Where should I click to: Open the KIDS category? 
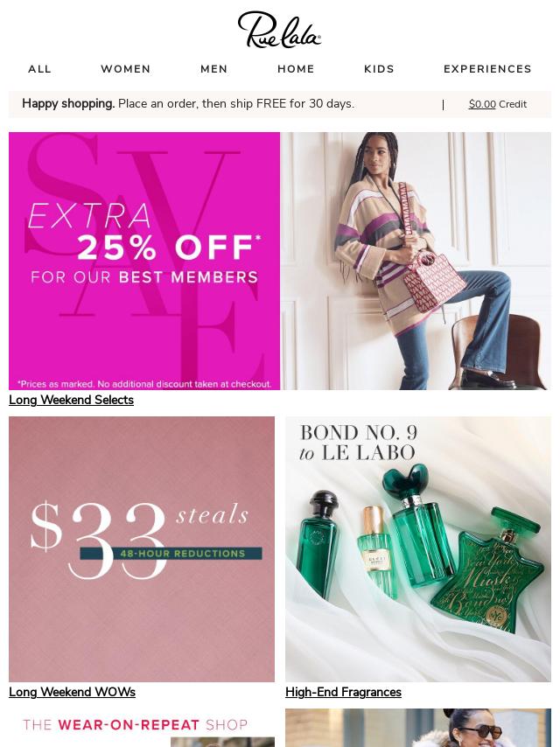(380, 69)
